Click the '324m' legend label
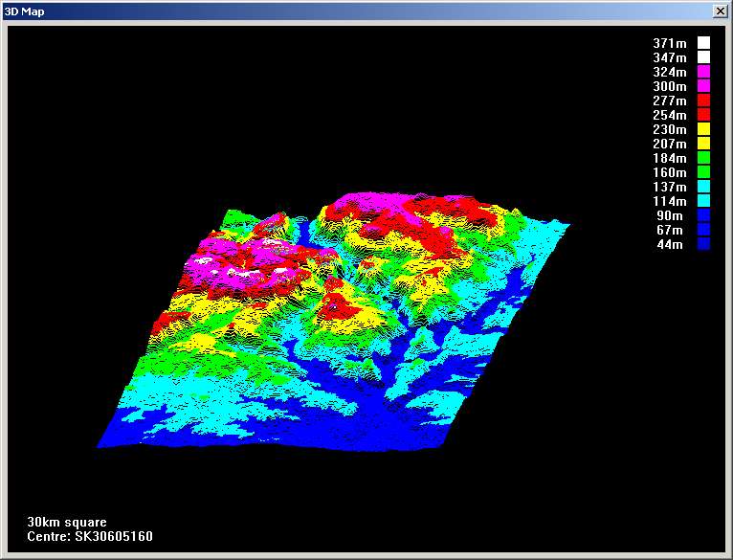This screenshot has height=560, width=733. [x=670, y=72]
